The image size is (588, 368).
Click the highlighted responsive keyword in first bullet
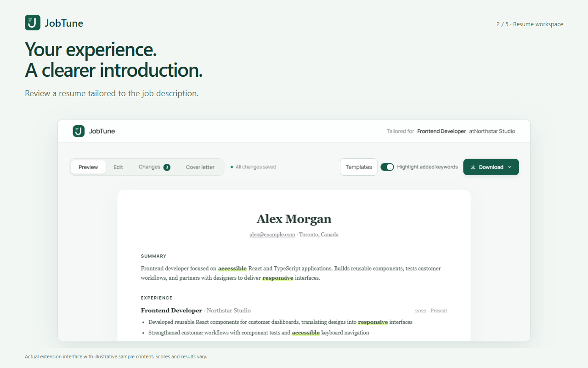373,322
